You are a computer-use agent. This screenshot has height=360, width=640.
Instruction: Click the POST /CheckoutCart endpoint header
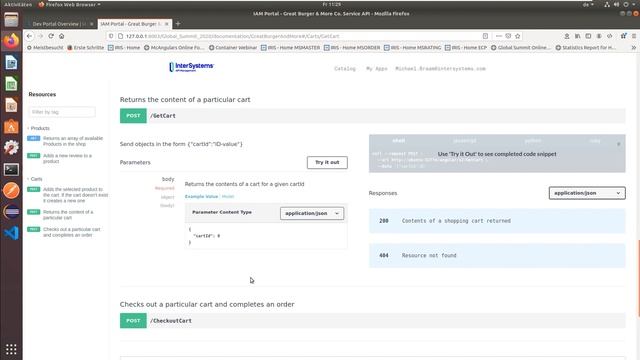[x=372, y=321]
